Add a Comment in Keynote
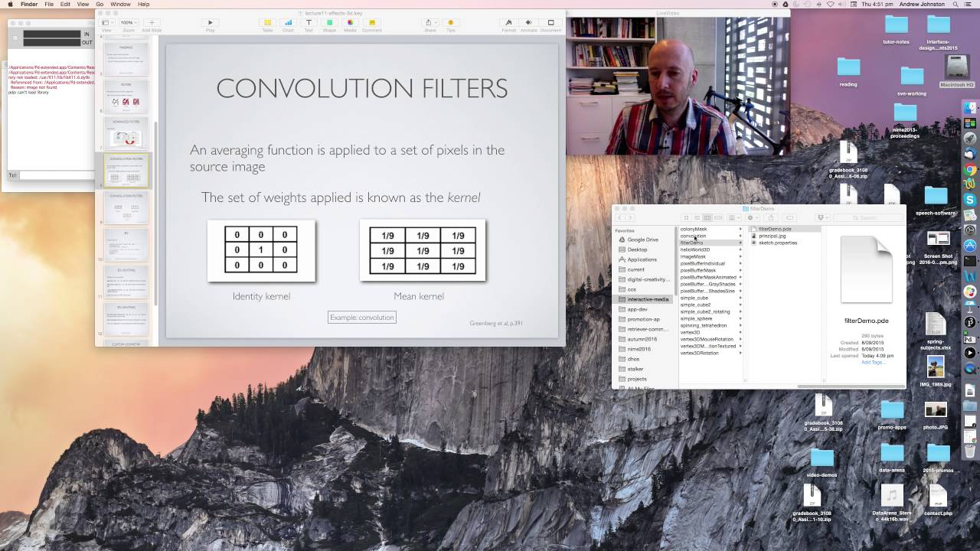This screenshot has width=980, height=551. coord(371,24)
